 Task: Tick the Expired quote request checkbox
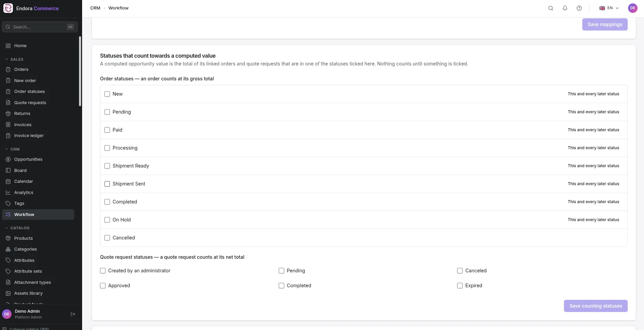coord(460,286)
